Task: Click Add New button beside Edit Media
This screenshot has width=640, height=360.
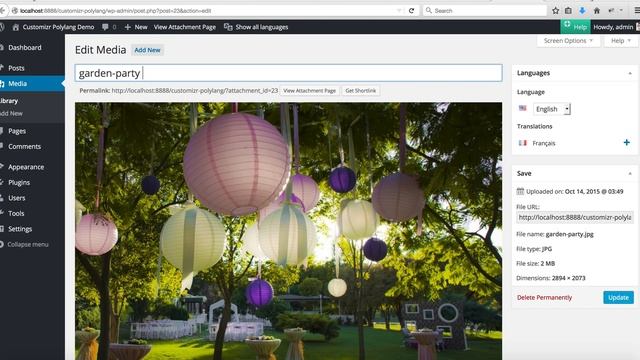Action: tap(147, 50)
